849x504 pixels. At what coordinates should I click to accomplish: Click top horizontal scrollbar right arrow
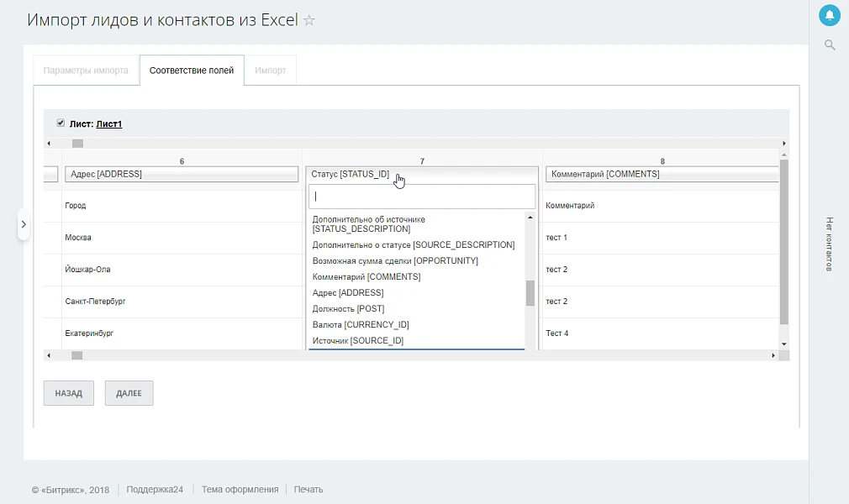click(784, 144)
